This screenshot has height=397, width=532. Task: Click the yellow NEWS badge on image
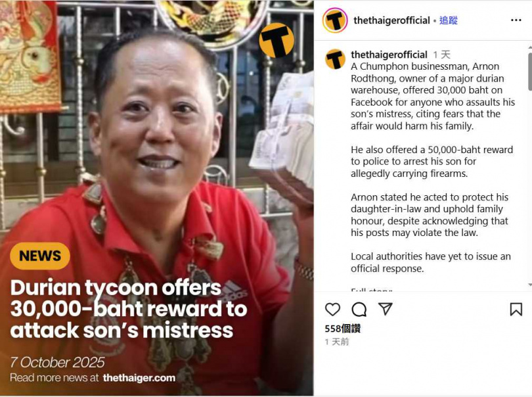tap(40, 256)
